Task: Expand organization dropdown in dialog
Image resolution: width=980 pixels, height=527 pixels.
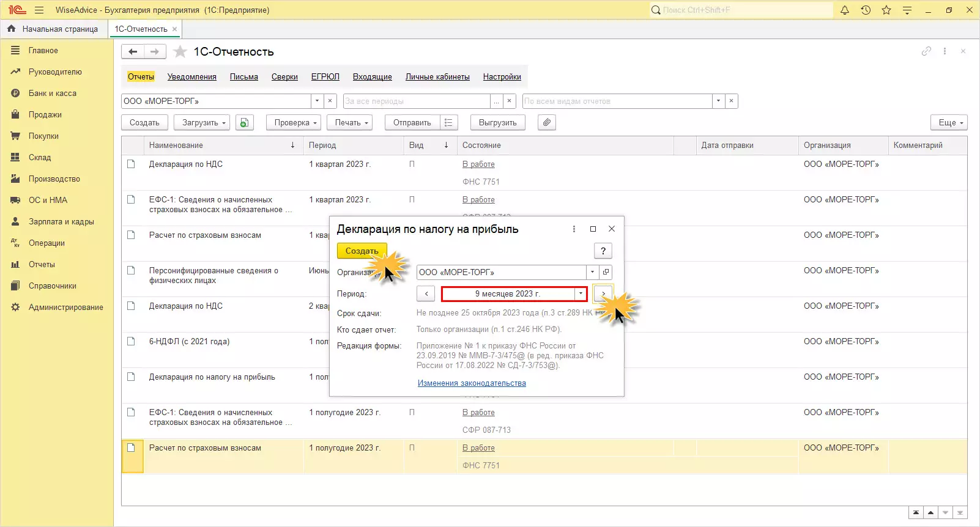Action: (x=592, y=272)
